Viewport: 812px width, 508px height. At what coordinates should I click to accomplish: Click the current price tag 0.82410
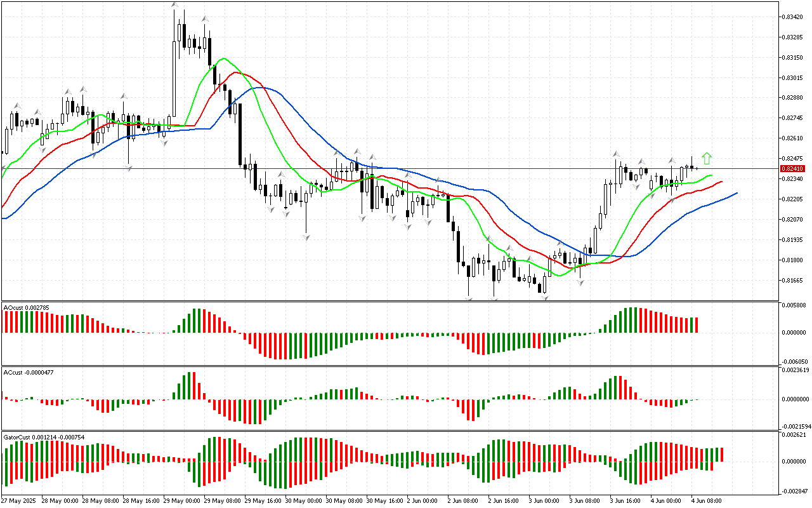coord(794,169)
